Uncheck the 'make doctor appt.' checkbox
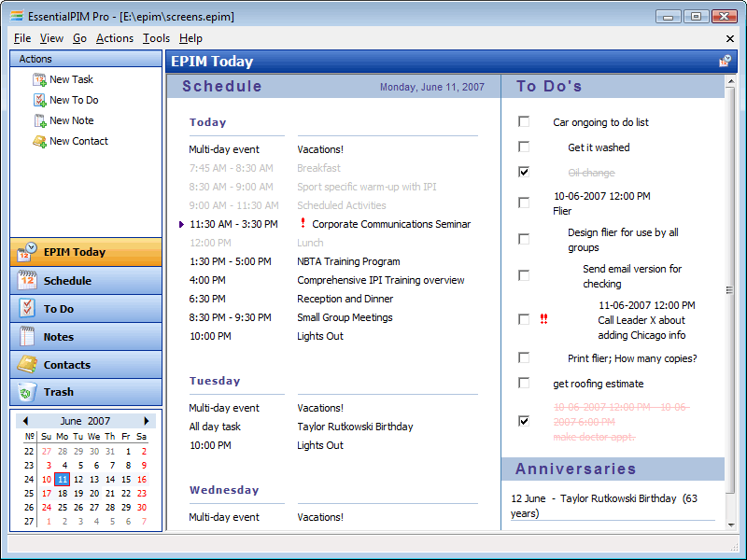This screenshot has height=560, width=747. coord(524,421)
